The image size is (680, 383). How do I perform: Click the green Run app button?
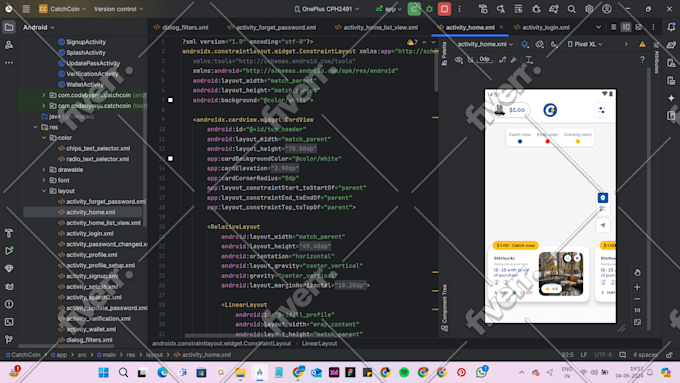pyautogui.click(x=414, y=9)
